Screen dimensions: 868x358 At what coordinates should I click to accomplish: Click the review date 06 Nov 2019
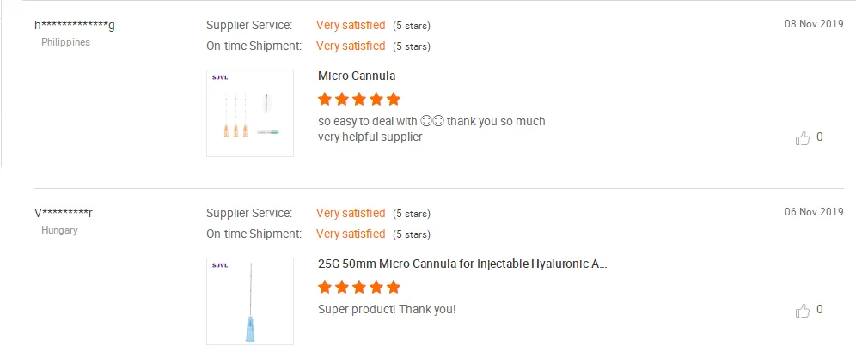(814, 212)
